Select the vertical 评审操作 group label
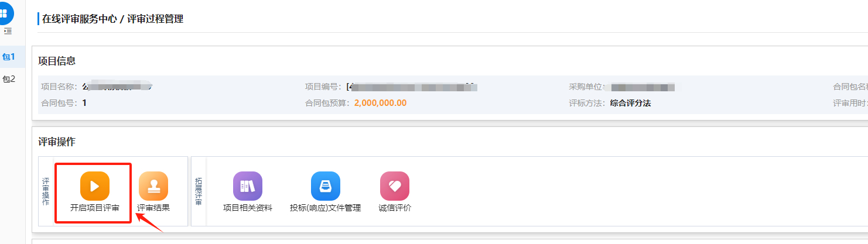The height and width of the screenshot is (244, 868). click(x=46, y=191)
